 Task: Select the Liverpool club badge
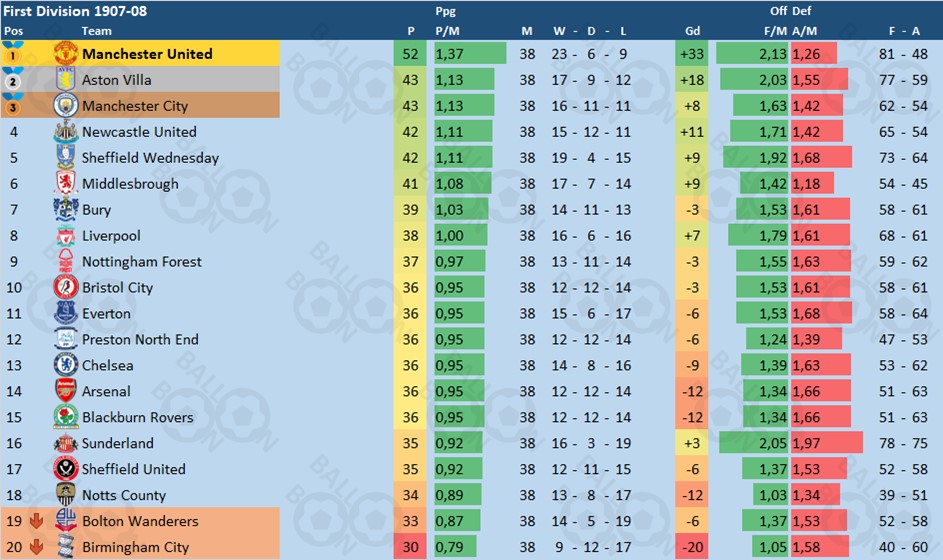coord(66,235)
